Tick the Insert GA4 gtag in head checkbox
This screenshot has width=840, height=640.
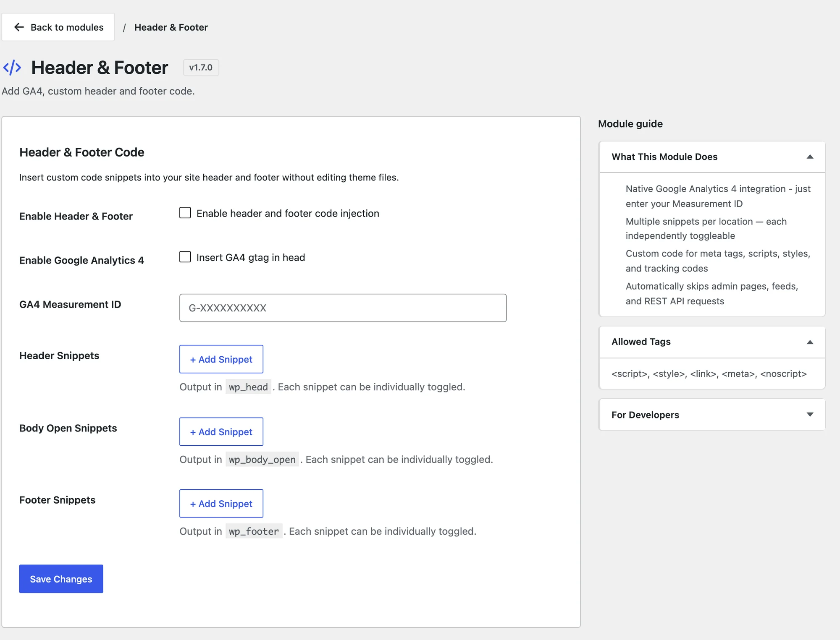[x=185, y=257]
